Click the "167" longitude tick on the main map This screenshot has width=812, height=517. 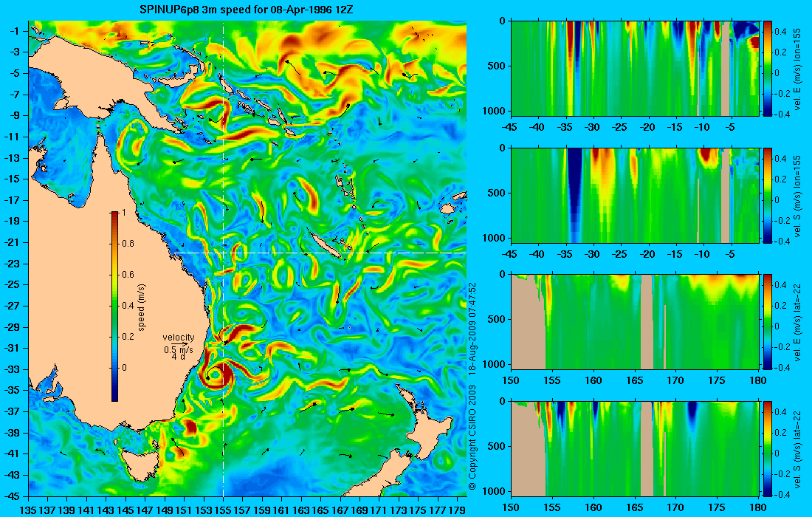[340, 510]
